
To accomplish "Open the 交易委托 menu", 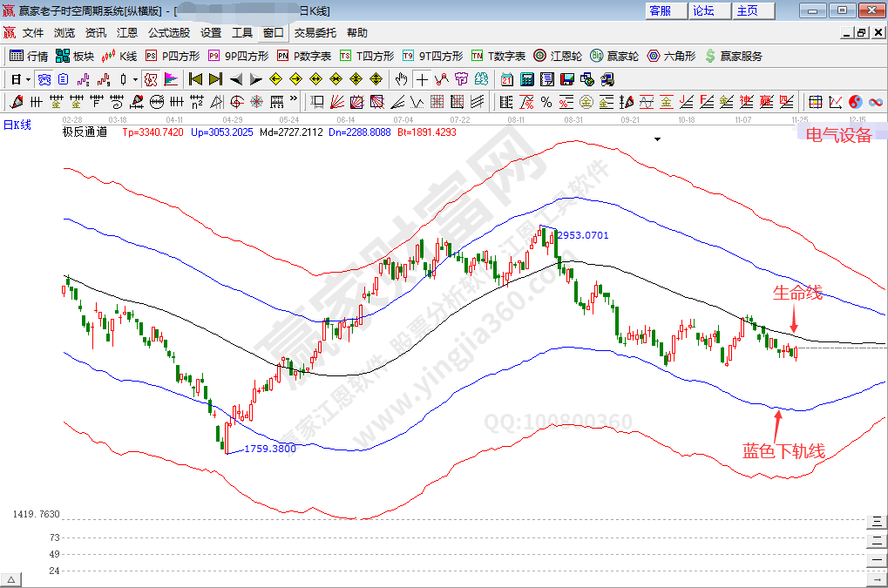I will 315,33.
